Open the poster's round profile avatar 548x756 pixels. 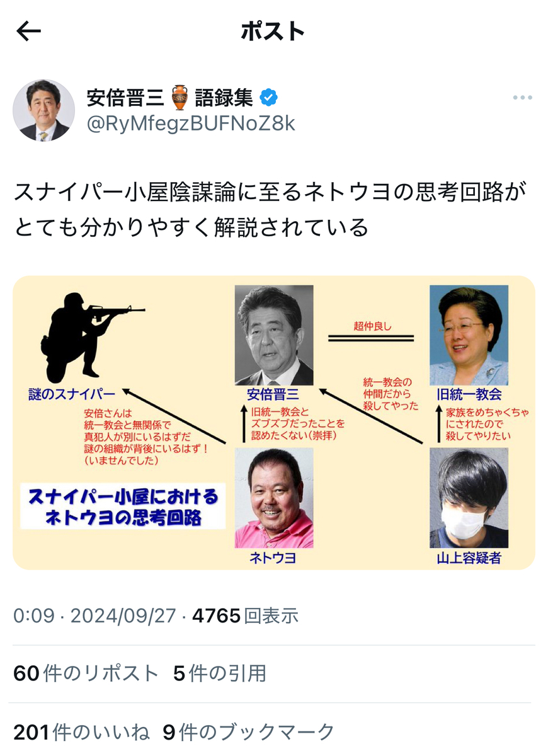coord(44,110)
